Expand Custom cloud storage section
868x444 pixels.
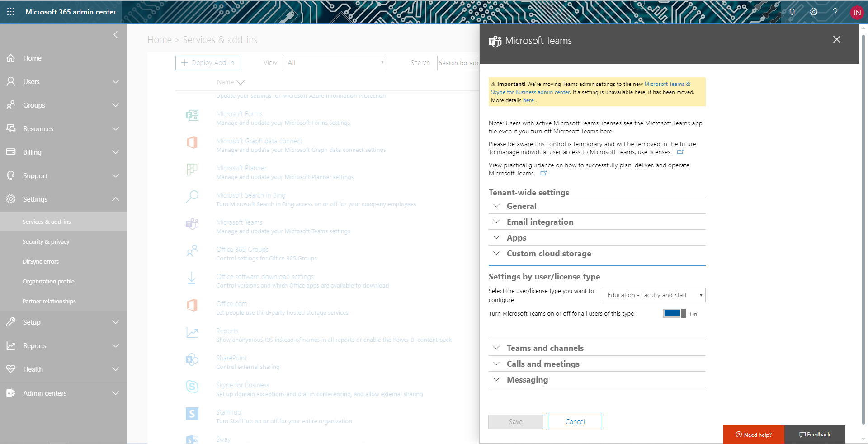(x=597, y=253)
